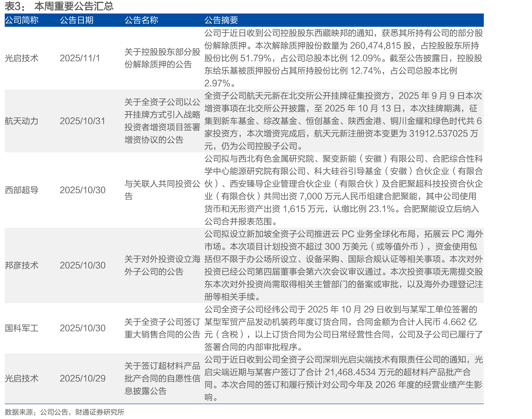532x419 pixels.
Task: Click the date 2025/10/31
Action: [x=82, y=121]
